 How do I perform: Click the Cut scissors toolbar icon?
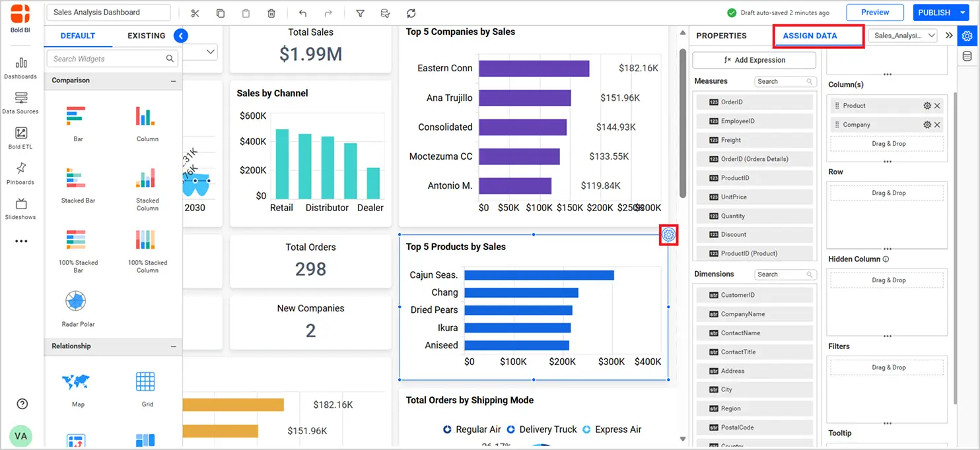195,13
